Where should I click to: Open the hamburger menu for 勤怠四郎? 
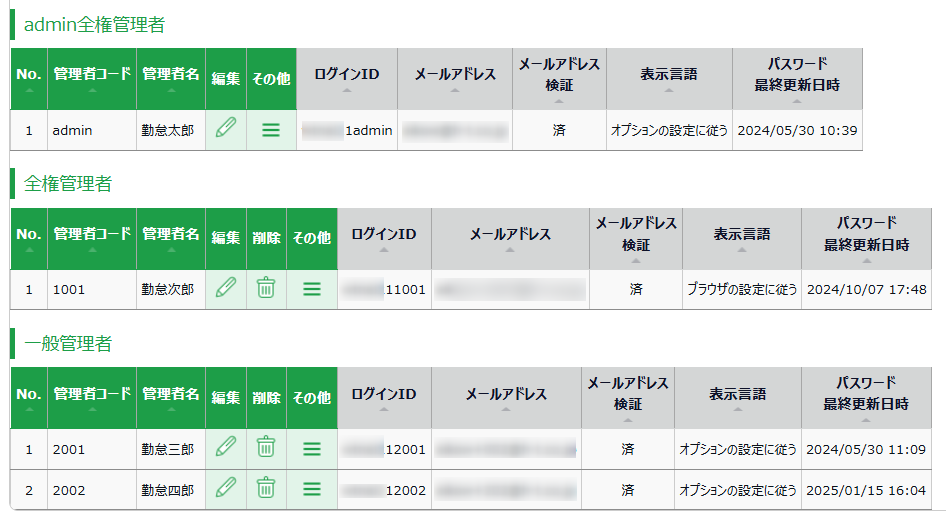312,490
